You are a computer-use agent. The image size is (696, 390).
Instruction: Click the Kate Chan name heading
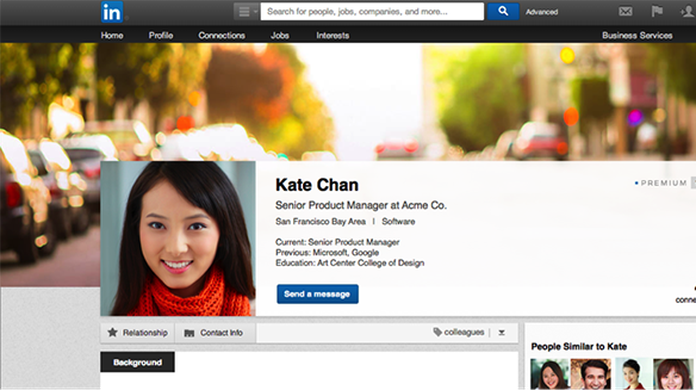click(x=317, y=185)
